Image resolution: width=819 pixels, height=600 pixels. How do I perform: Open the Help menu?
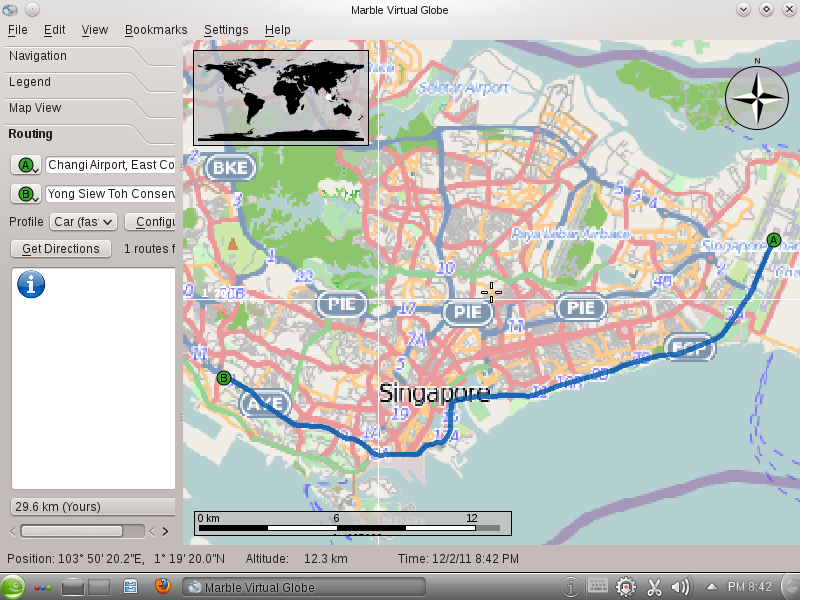(277, 30)
